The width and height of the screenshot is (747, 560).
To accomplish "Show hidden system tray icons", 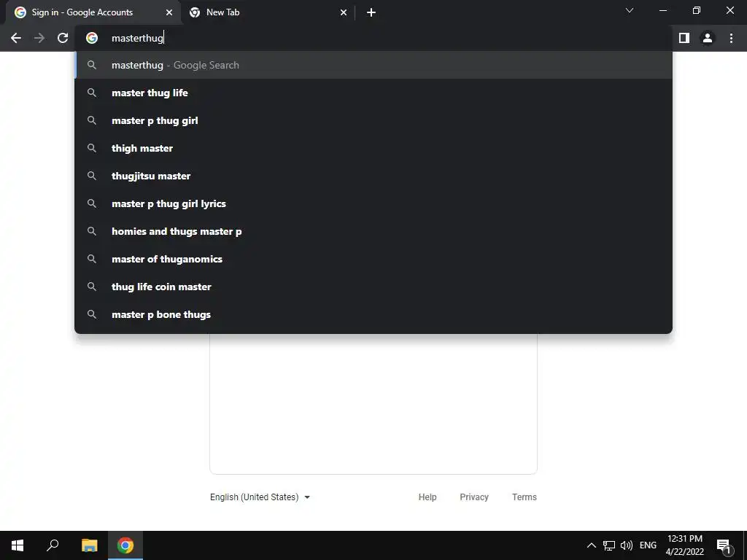I will coord(591,545).
